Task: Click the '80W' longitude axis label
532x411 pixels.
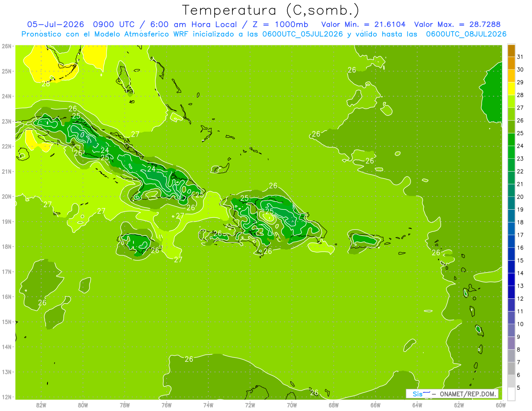Action: tap(82, 405)
